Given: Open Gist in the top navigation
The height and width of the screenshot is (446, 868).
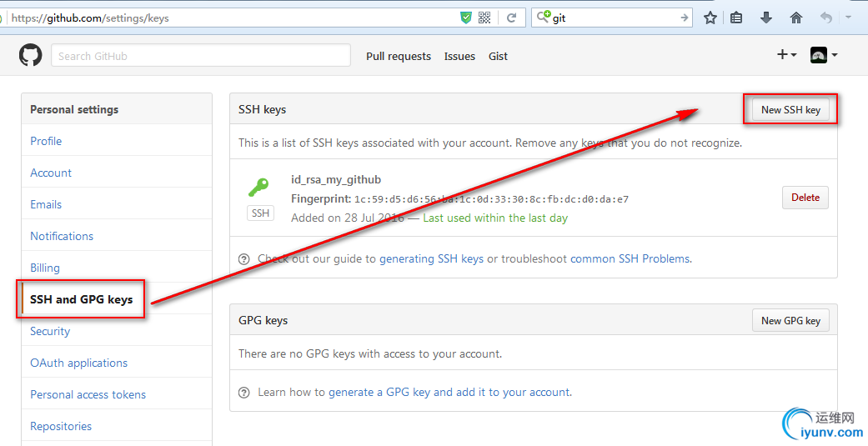Looking at the screenshot, I should point(498,56).
